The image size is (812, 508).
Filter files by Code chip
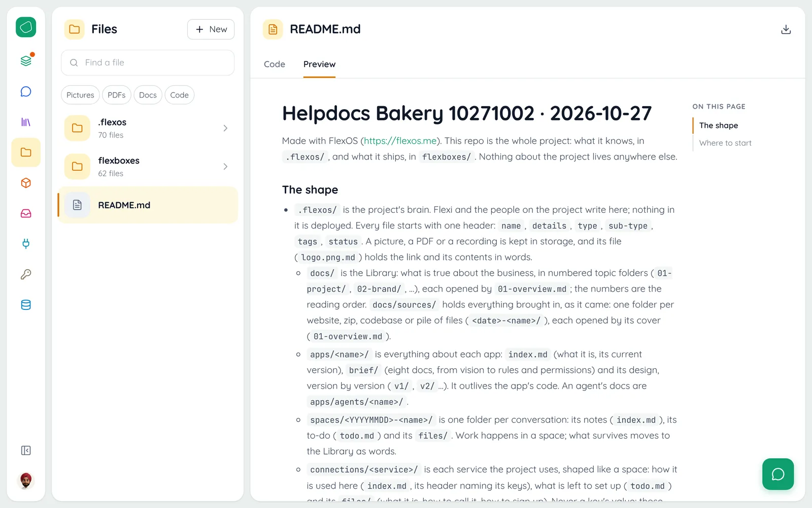point(179,95)
